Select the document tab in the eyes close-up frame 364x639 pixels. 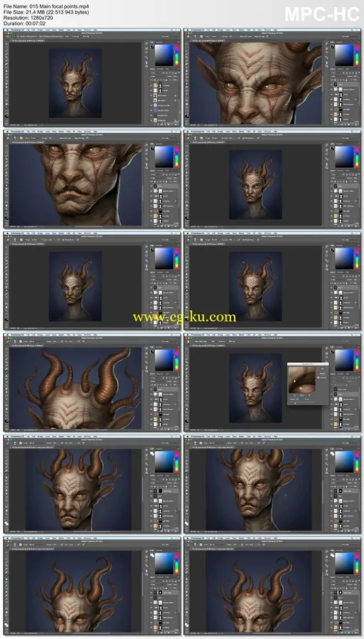point(208,41)
